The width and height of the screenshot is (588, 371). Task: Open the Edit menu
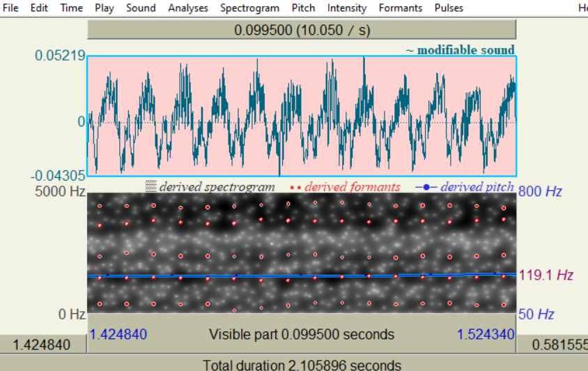39,8
